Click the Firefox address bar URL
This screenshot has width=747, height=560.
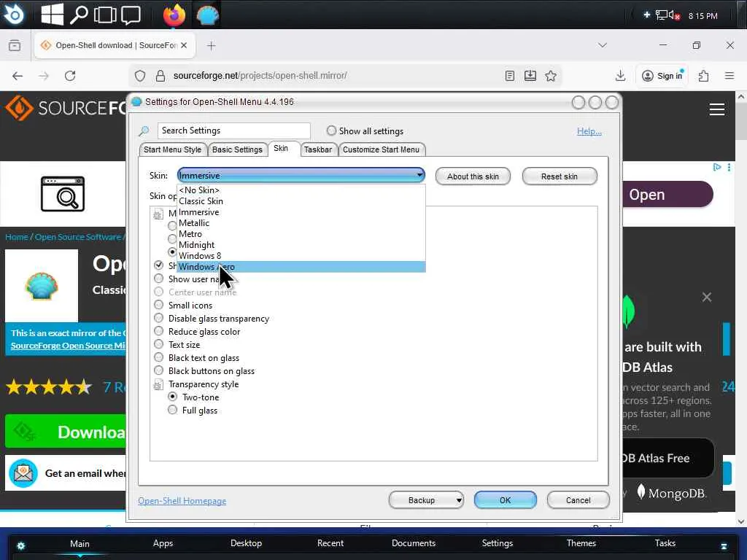[x=260, y=76]
